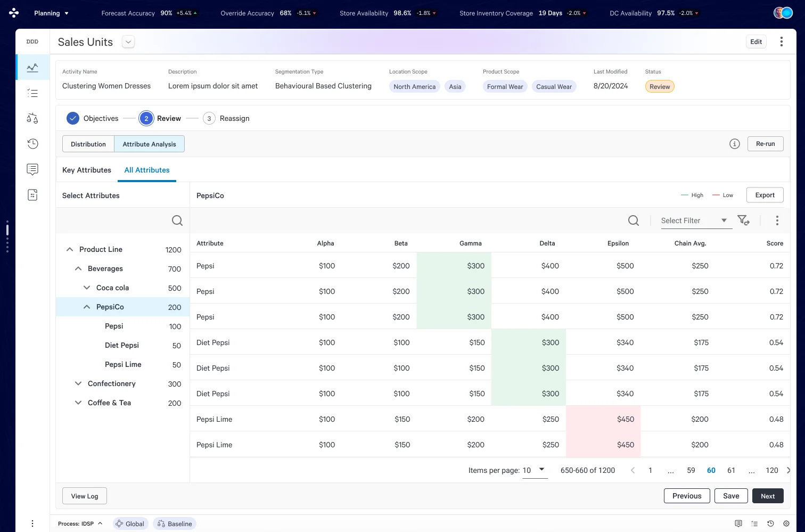Click the Re-run button

coord(766,144)
